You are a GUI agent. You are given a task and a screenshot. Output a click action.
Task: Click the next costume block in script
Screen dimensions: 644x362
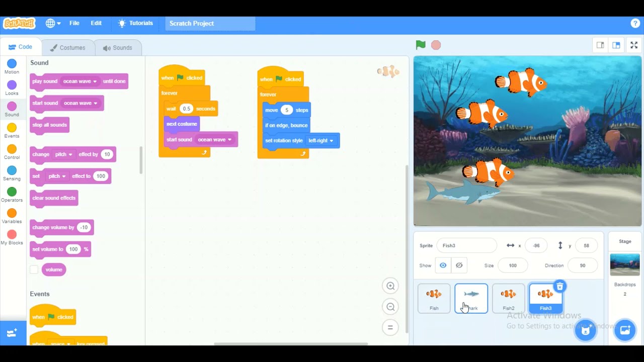tap(182, 124)
